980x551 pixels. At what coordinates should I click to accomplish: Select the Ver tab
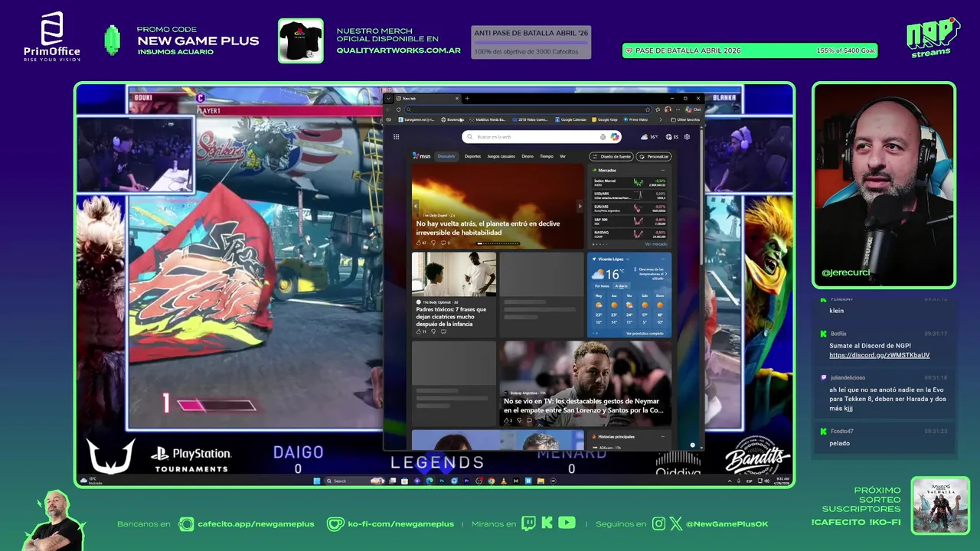click(x=563, y=156)
